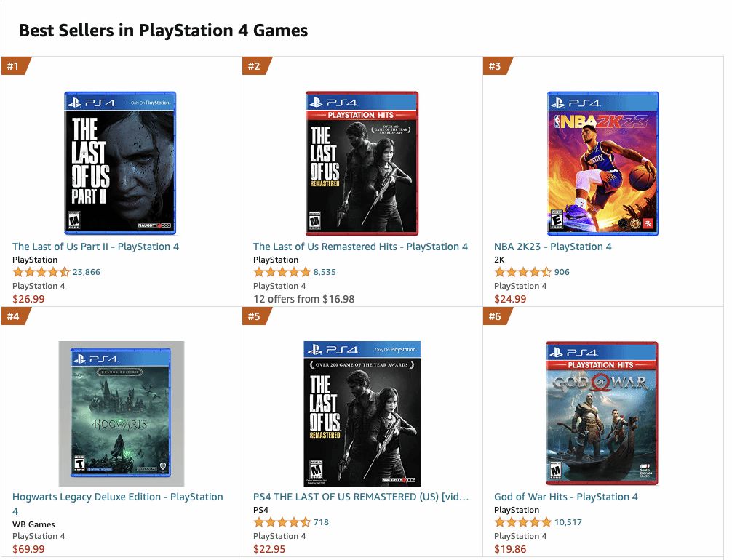Click The Last of Us Remastered Hits cover
The height and width of the screenshot is (560, 732).
click(x=362, y=163)
